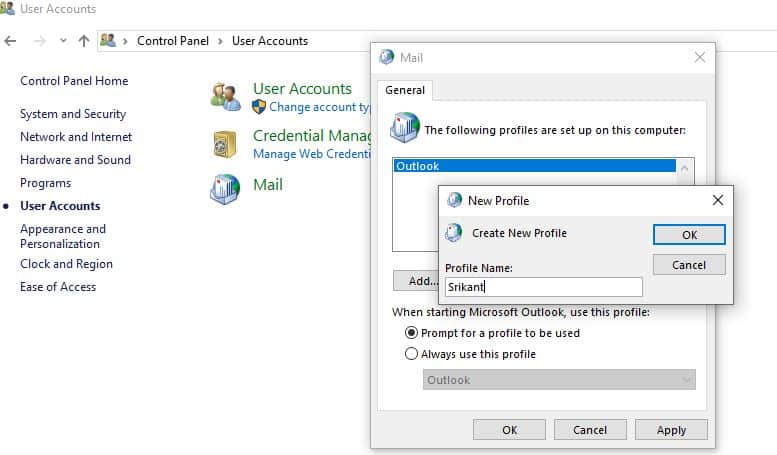Open Appearance and Personalization category
The height and width of the screenshot is (455, 777).
(63, 236)
